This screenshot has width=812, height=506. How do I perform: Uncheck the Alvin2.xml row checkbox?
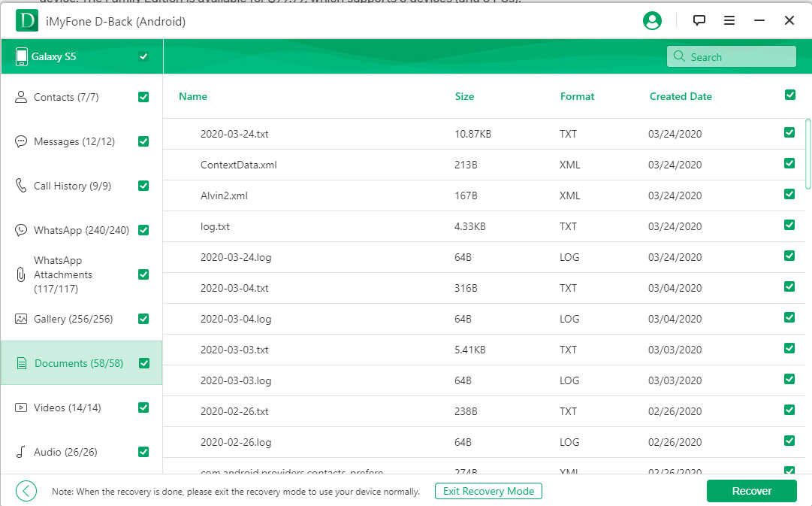[x=789, y=194]
